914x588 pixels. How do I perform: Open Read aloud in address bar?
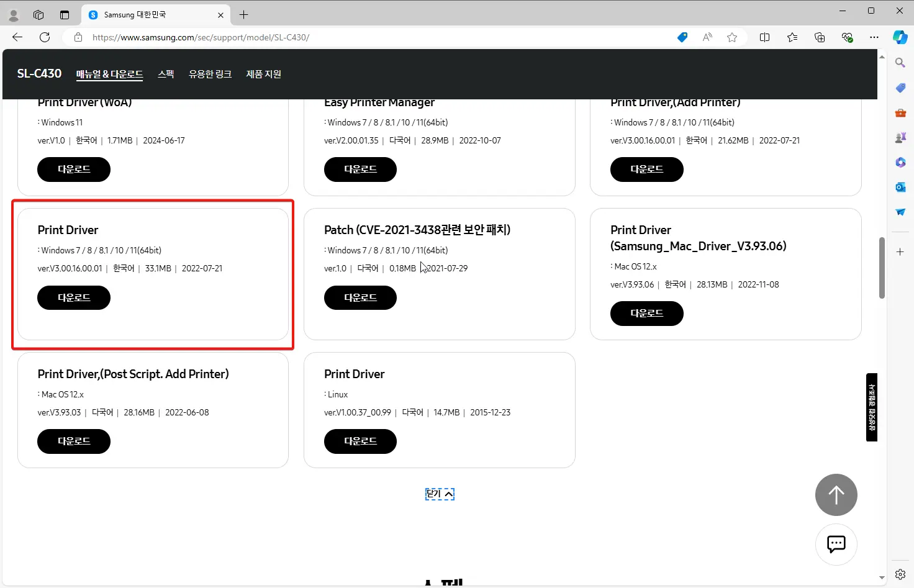(x=707, y=37)
